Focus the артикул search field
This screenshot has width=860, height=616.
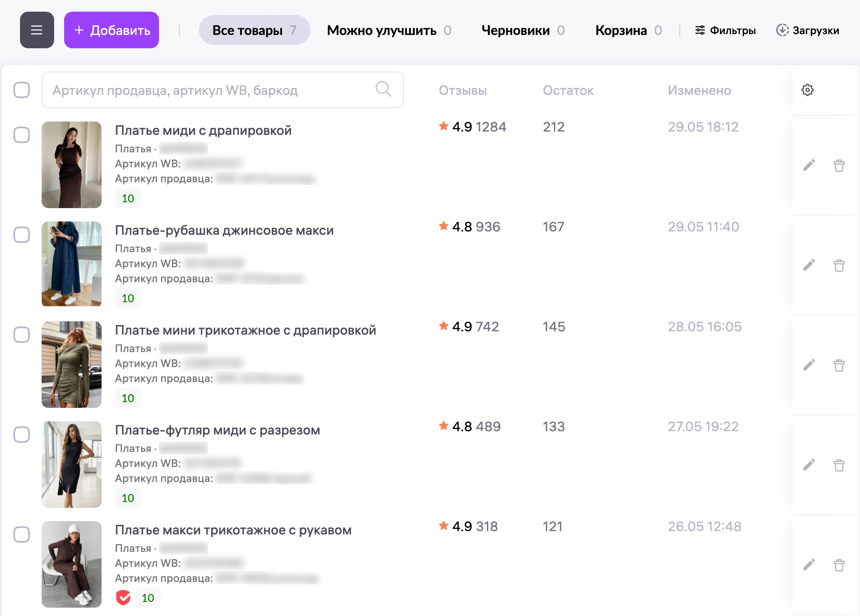tap(223, 90)
